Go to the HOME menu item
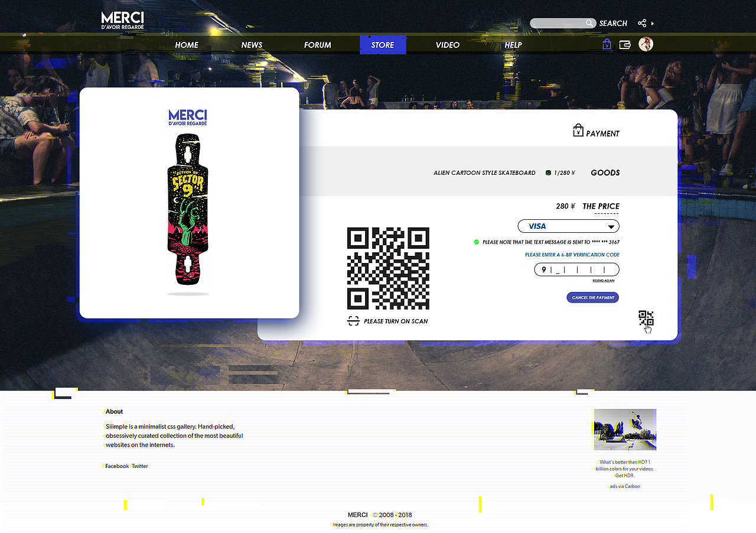 tap(187, 45)
